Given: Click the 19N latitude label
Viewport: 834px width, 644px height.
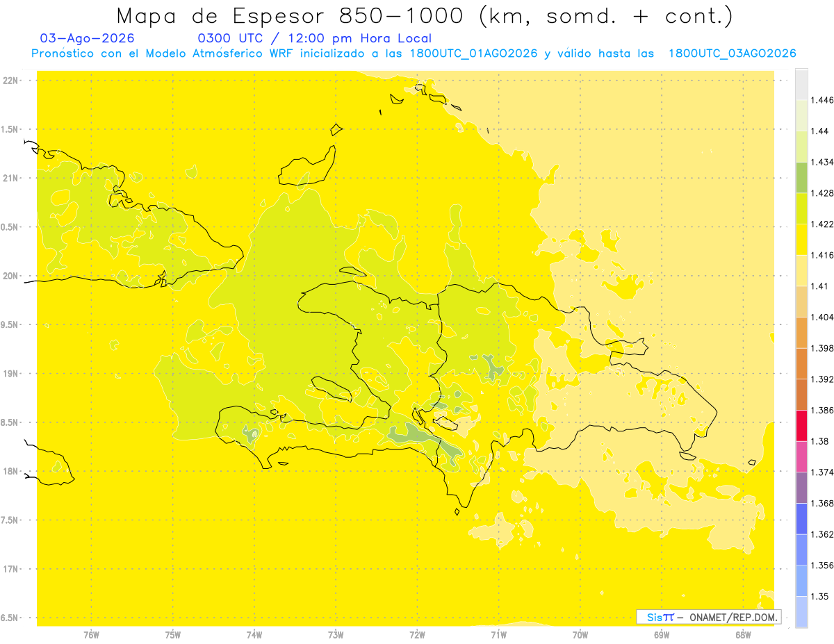Looking at the screenshot, I should pos(10,374).
